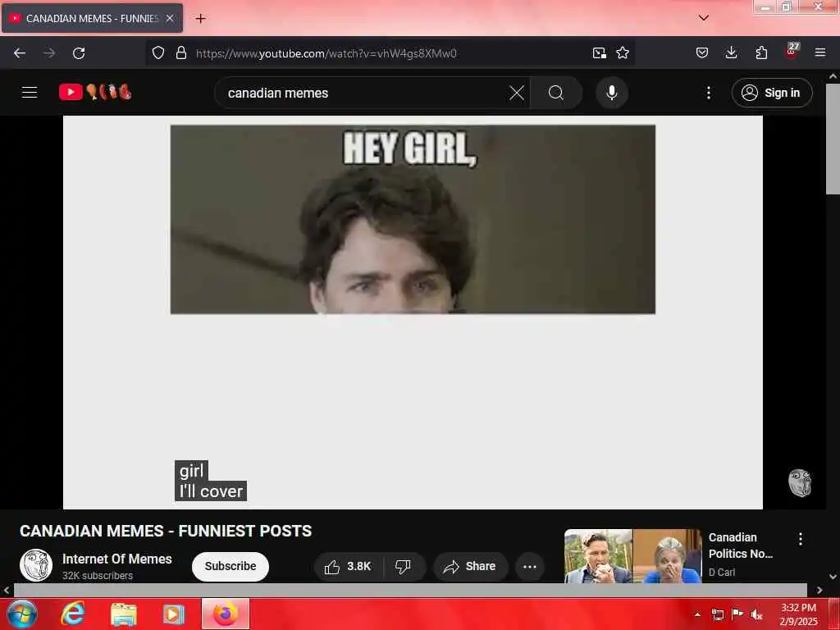The height and width of the screenshot is (630, 840).
Task: Click the scroll down arrow on the vertical scrollbar
Action: (x=833, y=577)
